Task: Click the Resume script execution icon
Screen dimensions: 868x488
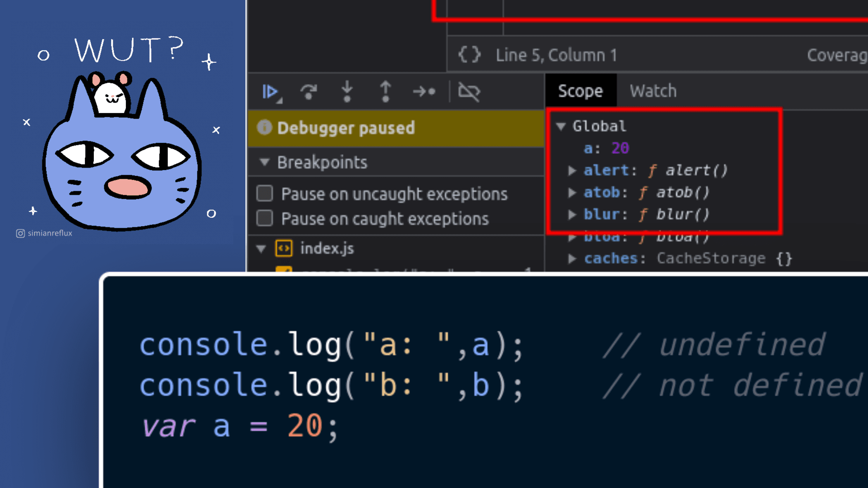Action: pos(270,92)
